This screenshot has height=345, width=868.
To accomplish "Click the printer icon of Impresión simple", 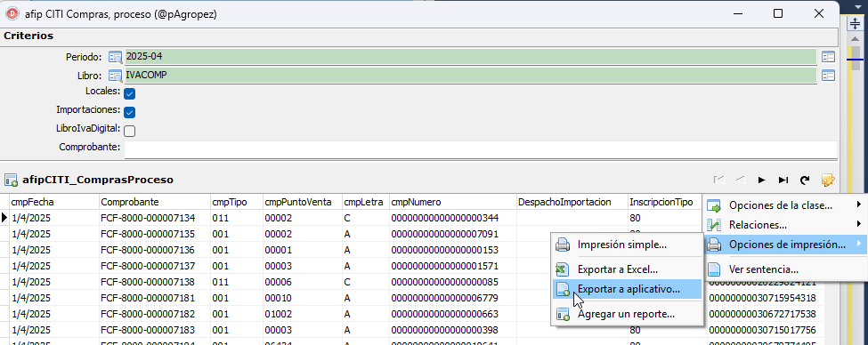I will (x=563, y=245).
